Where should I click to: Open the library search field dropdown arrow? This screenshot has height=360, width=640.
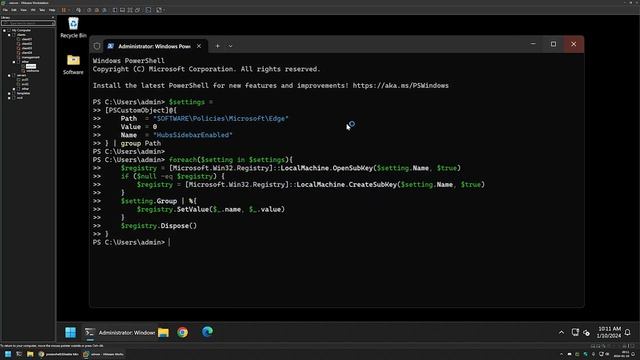click(53, 23)
